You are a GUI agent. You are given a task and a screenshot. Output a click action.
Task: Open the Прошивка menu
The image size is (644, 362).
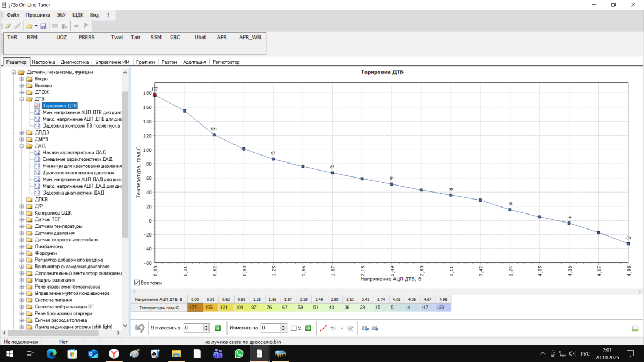click(x=38, y=16)
